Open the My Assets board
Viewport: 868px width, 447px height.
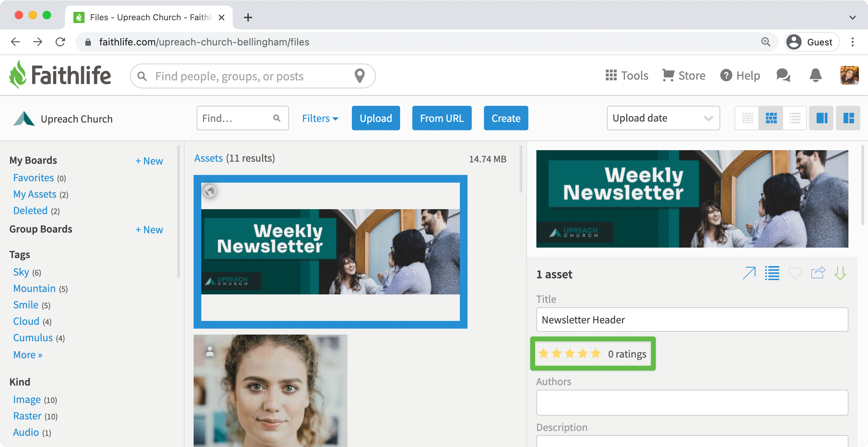point(35,194)
